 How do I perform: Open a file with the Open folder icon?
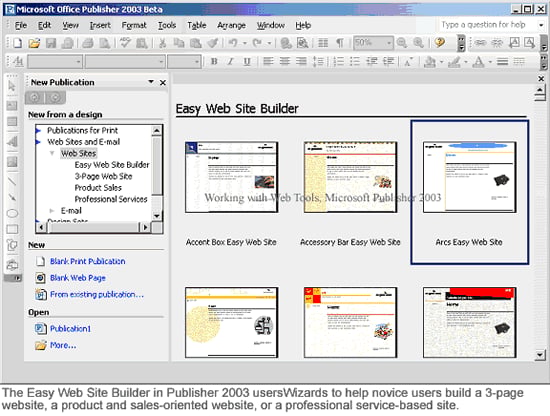point(34,43)
